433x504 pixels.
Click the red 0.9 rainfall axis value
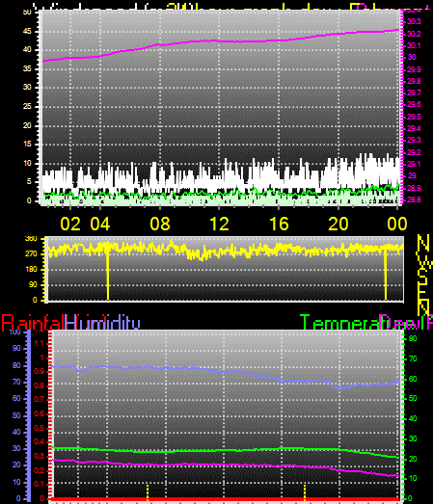coord(40,372)
